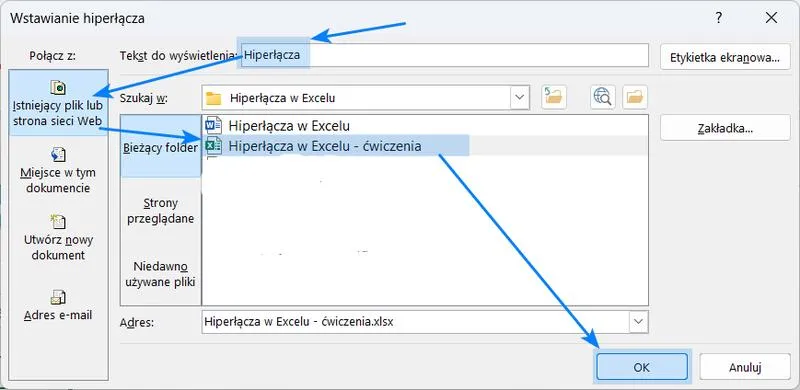Click the dialog help question mark
The width and height of the screenshot is (800, 390).
[x=718, y=18]
